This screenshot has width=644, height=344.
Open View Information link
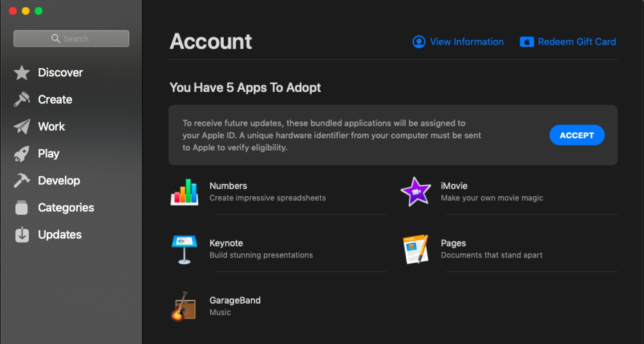[458, 42]
